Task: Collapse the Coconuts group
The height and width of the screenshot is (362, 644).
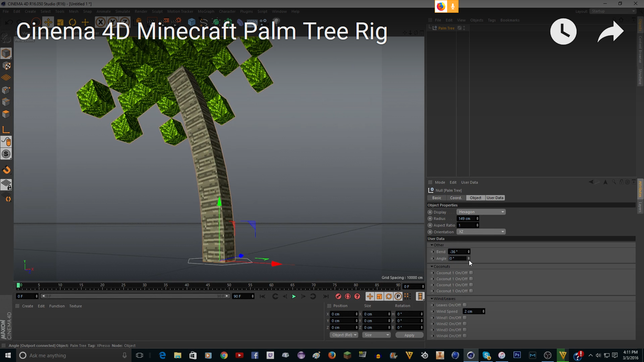Action: tap(432, 266)
